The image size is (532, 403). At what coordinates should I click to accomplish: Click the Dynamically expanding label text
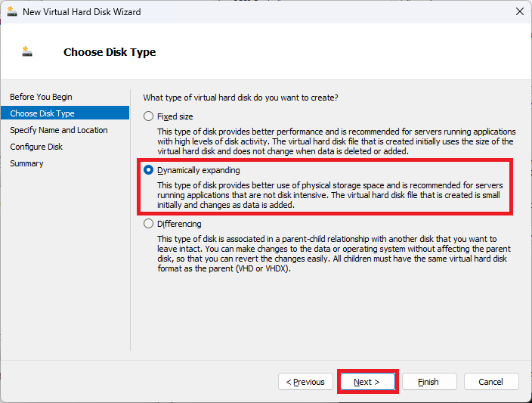(199, 170)
